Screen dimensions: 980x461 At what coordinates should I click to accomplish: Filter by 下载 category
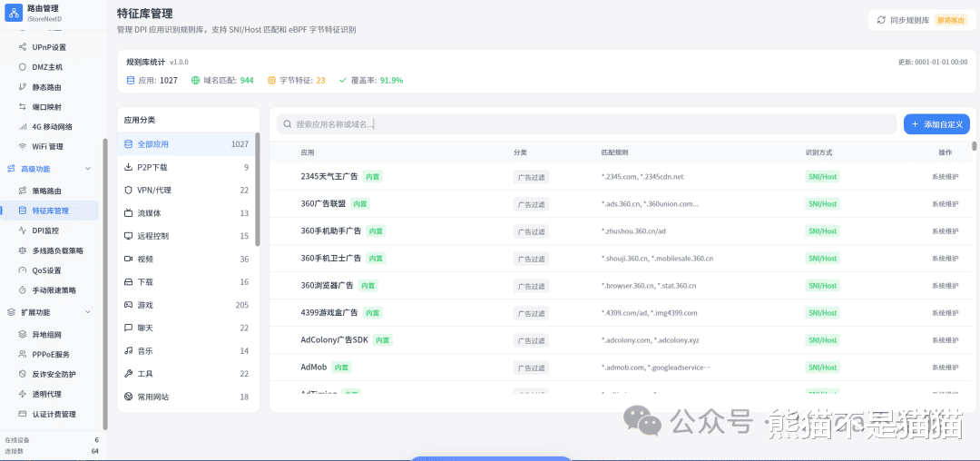[187, 281]
